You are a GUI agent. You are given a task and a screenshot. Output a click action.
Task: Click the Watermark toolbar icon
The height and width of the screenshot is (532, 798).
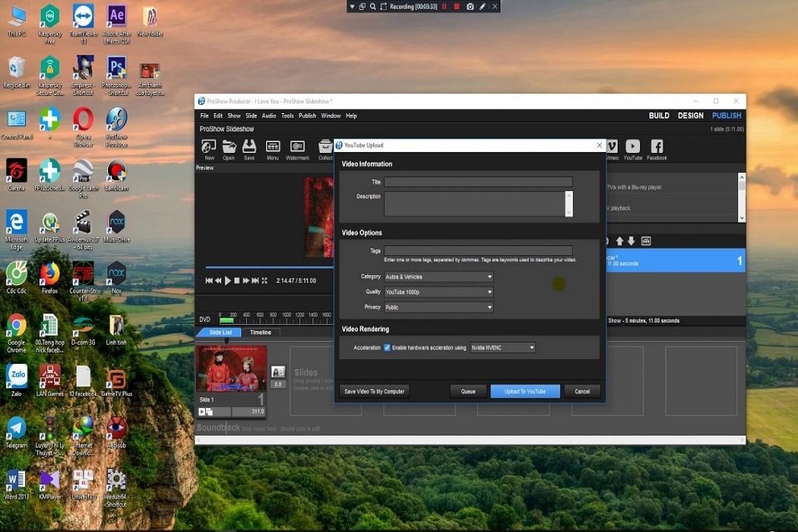pos(297,147)
